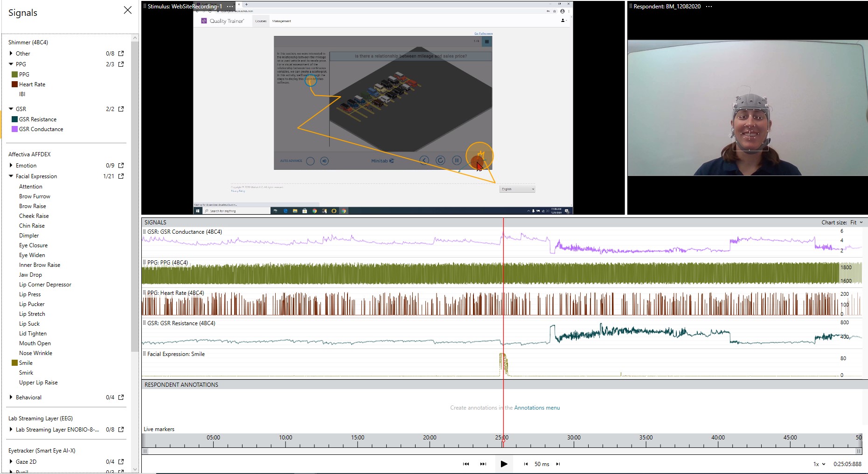This screenshot has width=868, height=474.
Task: Enable the Smirk signal
Action: (x=26, y=372)
